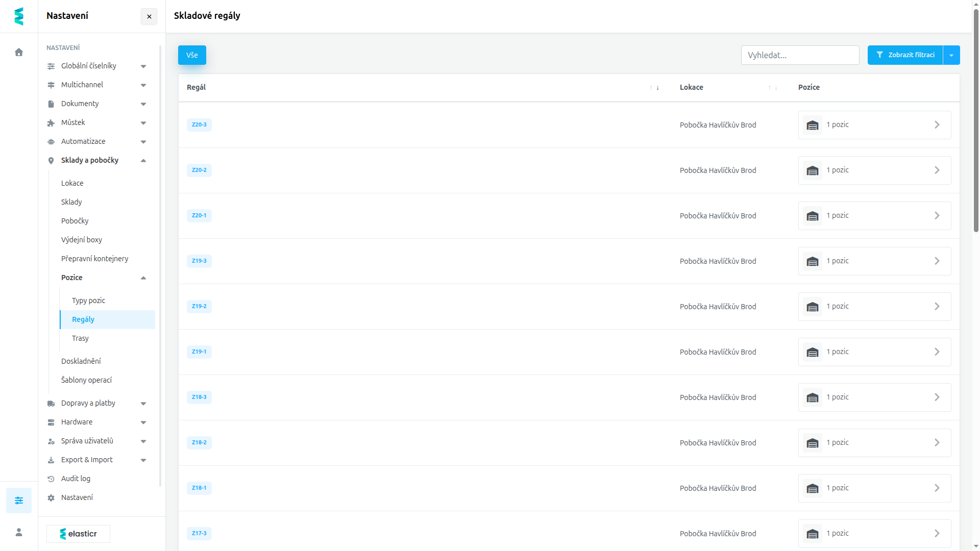Click the Vyhledat search field
The width and height of the screenshot is (980, 551).
pos(800,55)
